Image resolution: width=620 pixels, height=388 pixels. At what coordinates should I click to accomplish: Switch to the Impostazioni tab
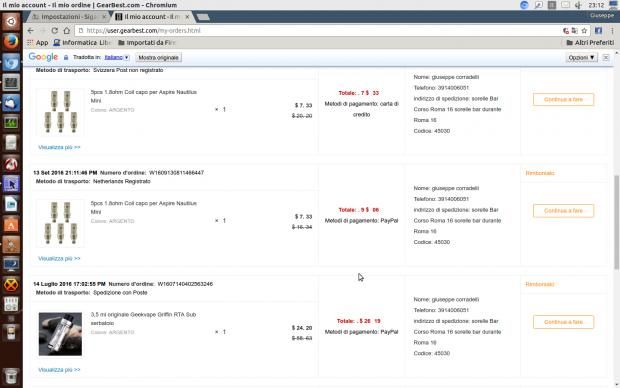(68, 17)
